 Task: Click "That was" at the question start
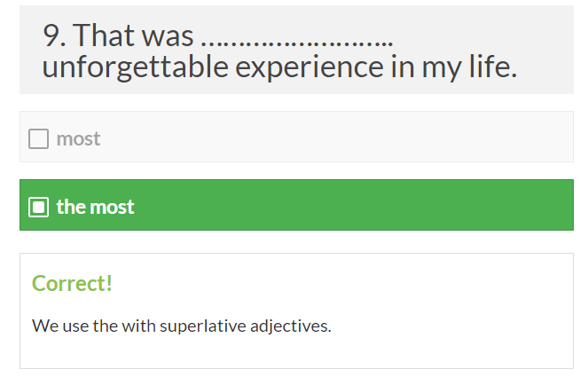pos(133,35)
